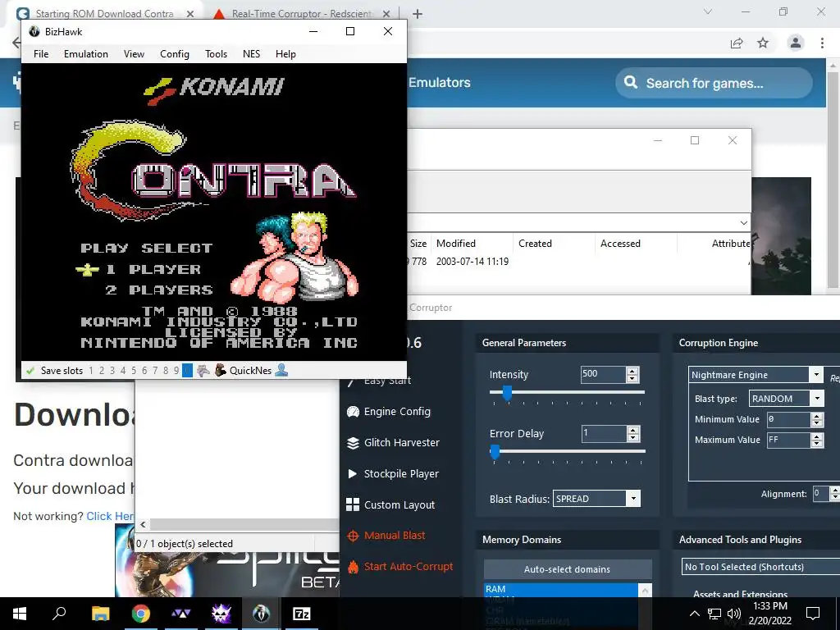Click the Start Auto-Corrupt label
840x630 pixels.
pyautogui.click(x=409, y=566)
